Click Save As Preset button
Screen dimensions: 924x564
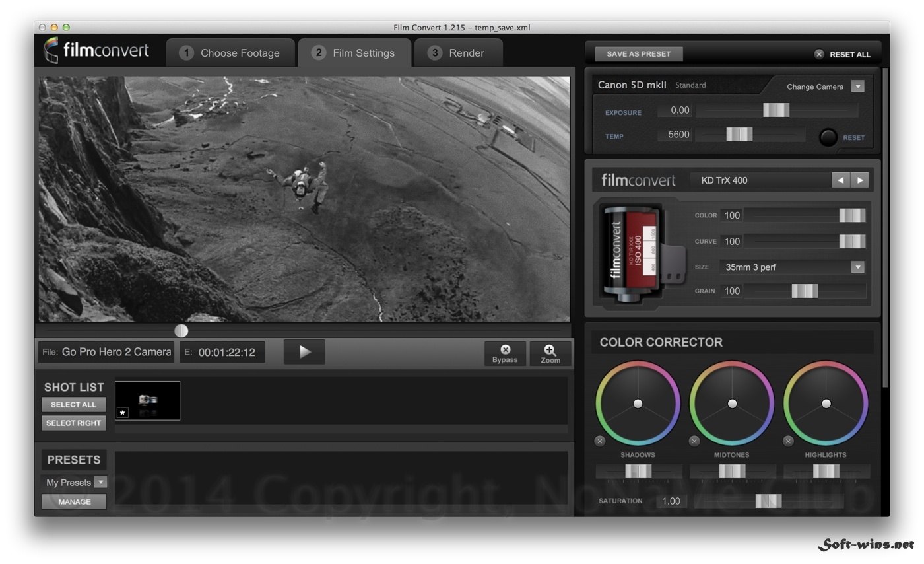click(638, 54)
